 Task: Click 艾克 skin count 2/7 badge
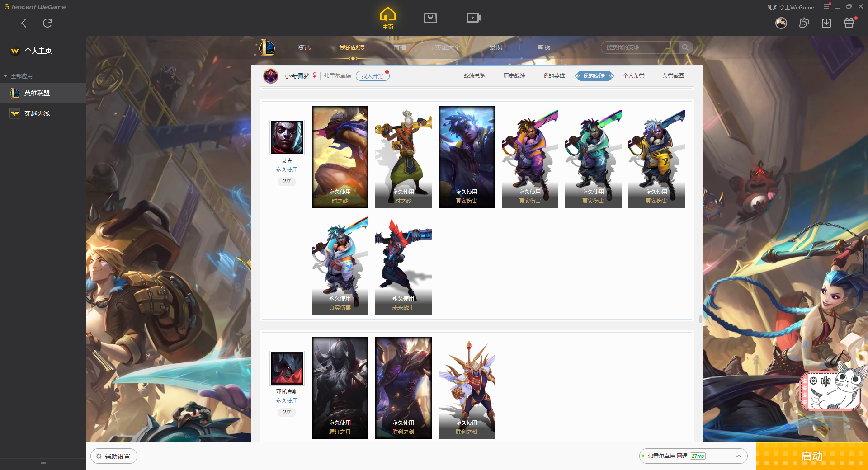(x=287, y=181)
